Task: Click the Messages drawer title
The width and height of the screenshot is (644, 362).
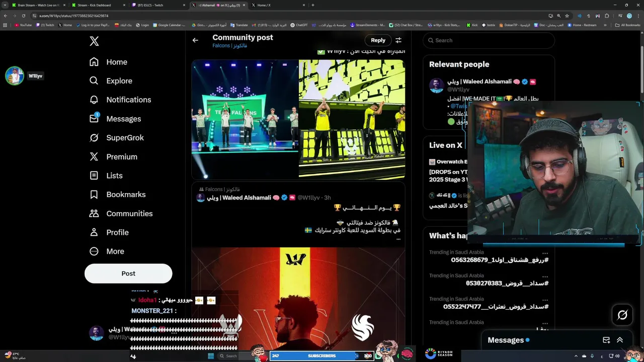Action: click(506, 340)
